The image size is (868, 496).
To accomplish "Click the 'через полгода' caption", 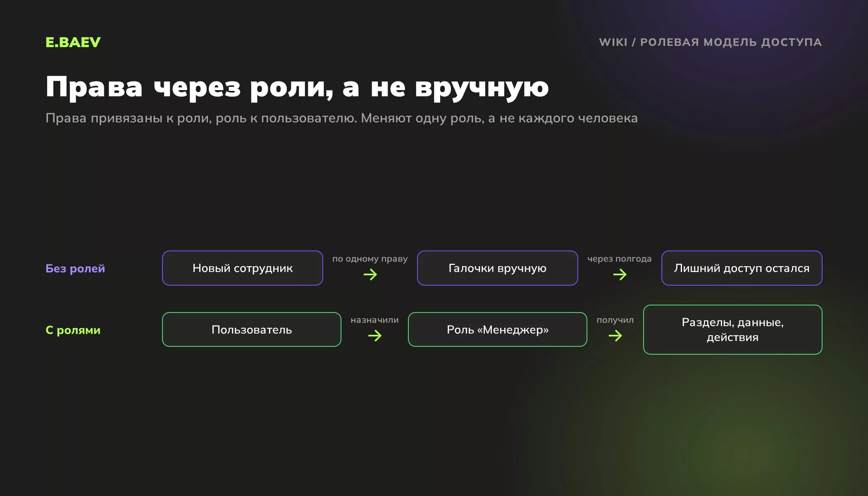I will click(619, 259).
